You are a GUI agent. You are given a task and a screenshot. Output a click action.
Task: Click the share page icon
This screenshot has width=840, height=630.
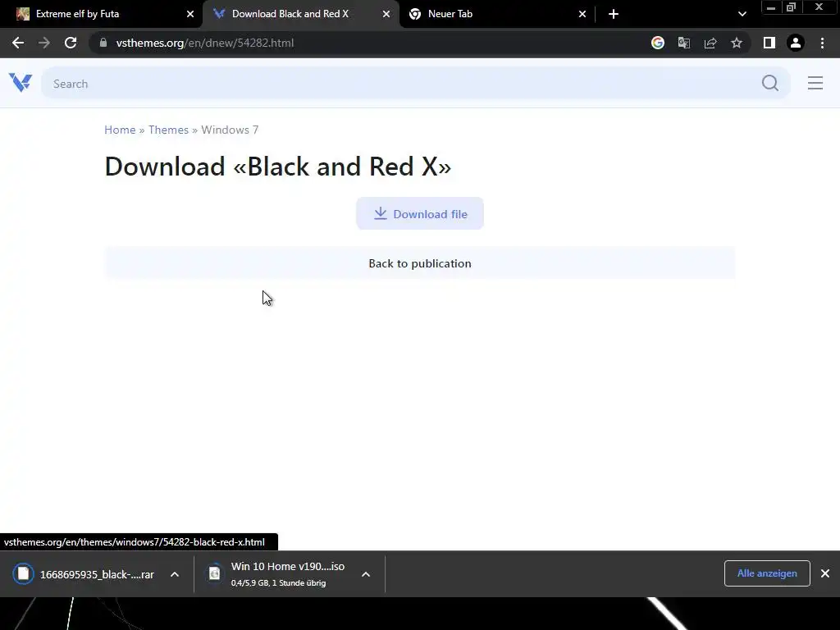(x=710, y=43)
